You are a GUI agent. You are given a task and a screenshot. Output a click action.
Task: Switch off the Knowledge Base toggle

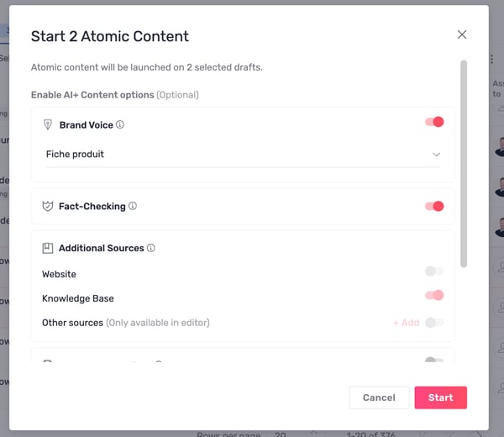[x=433, y=296]
